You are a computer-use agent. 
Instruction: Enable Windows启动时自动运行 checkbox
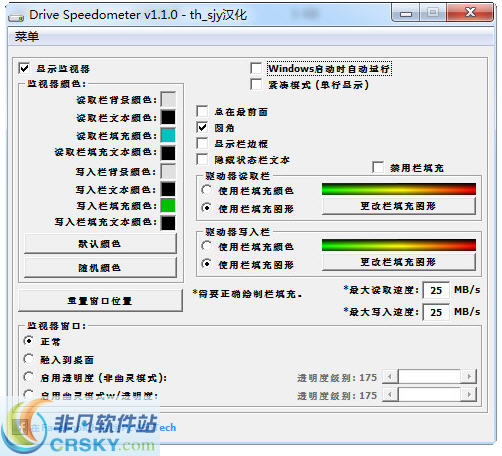pyautogui.click(x=256, y=68)
